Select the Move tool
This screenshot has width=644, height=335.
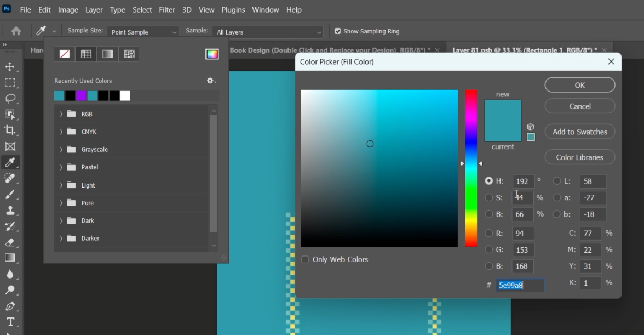point(10,67)
